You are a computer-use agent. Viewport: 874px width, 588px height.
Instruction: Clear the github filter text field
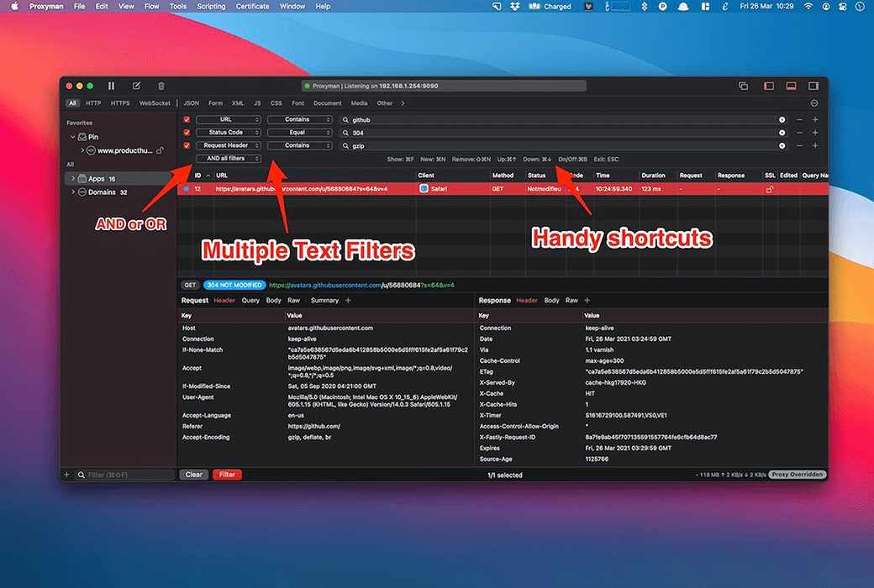click(782, 120)
